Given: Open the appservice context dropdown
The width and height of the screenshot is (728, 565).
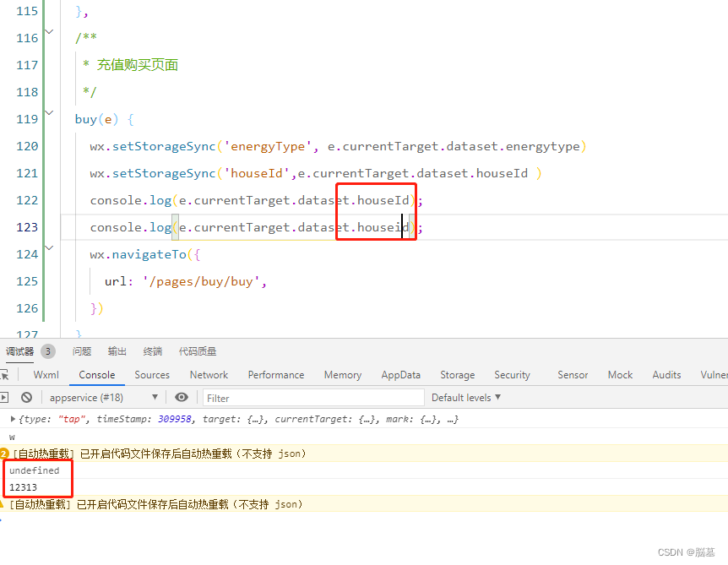Looking at the screenshot, I should 101,397.
